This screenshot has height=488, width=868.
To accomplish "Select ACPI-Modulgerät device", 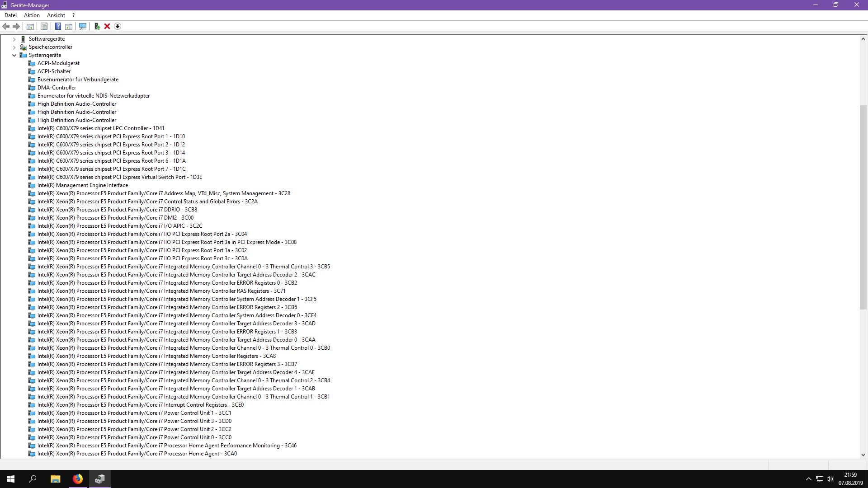I will [58, 63].
